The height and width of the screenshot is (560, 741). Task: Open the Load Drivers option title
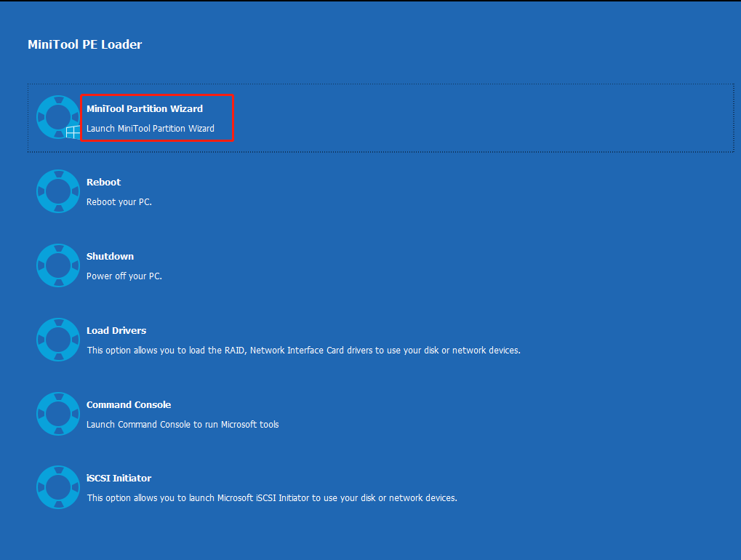(116, 331)
